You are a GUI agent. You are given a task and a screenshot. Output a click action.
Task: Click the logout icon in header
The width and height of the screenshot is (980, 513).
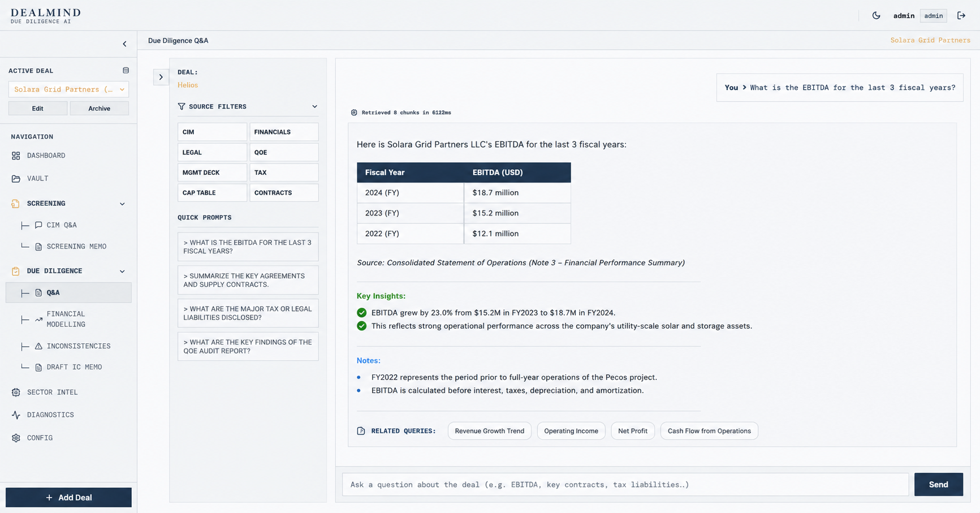coord(961,16)
